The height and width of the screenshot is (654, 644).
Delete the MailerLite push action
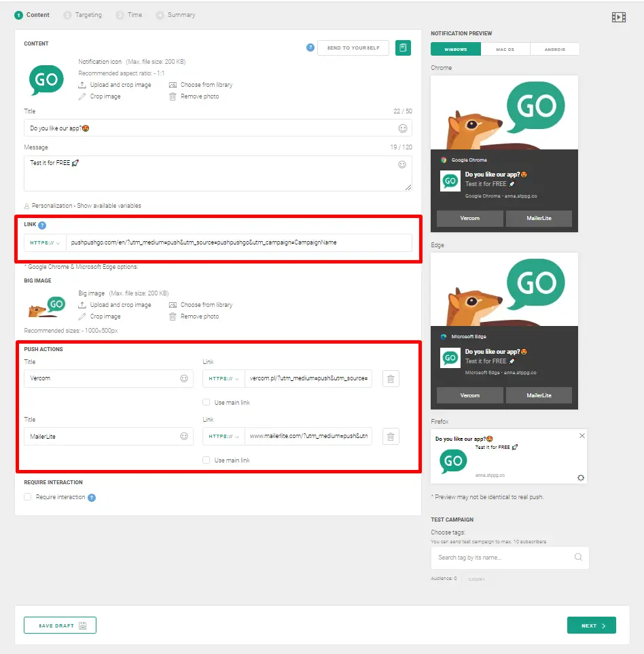(x=391, y=437)
